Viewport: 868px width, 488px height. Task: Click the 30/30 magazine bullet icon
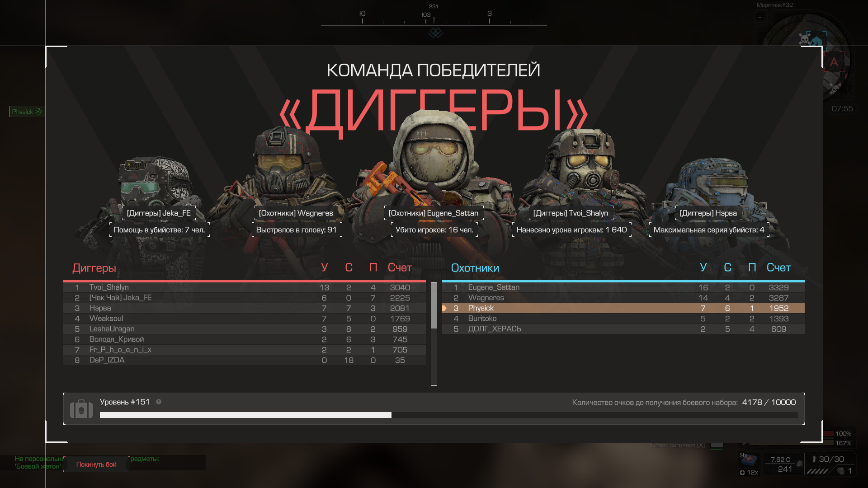point(814,459)
